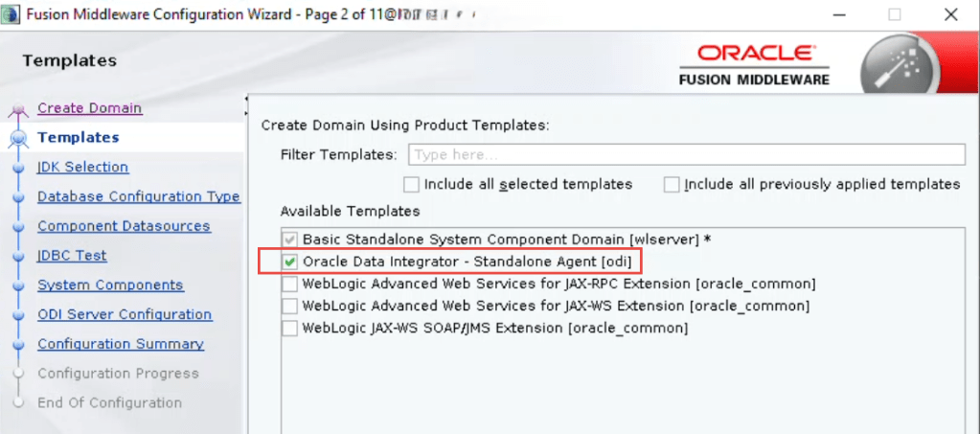Click the Create Domain step icon
Screen dimensions: 980x434
click(x=20, y=110)
